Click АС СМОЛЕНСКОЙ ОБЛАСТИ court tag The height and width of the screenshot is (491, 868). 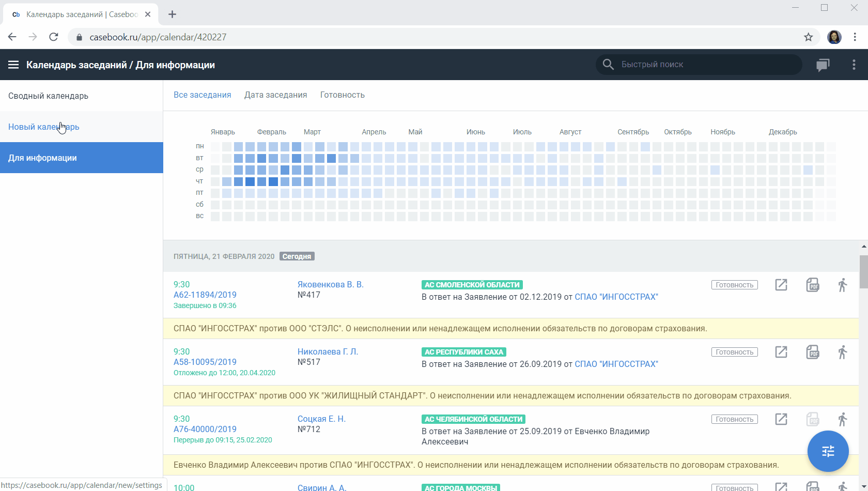pos(472,285)
